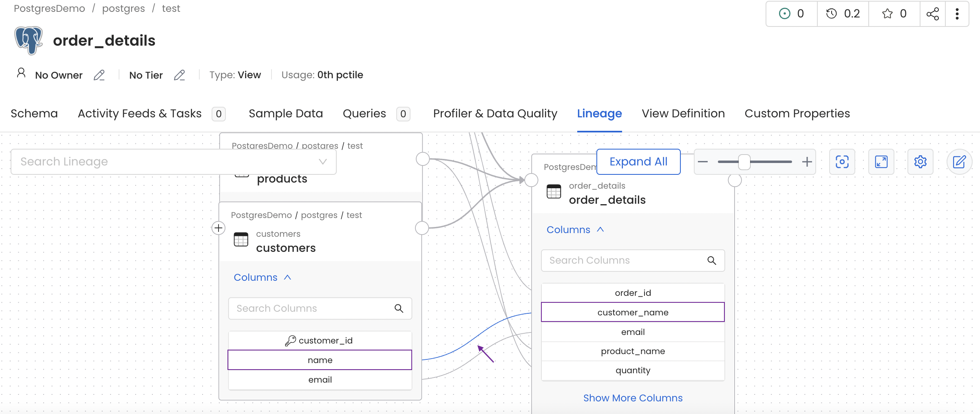This screenshot has height=414, width=980.
Task: Switch to the View Definition tab
Action: [x=683, y=114]
